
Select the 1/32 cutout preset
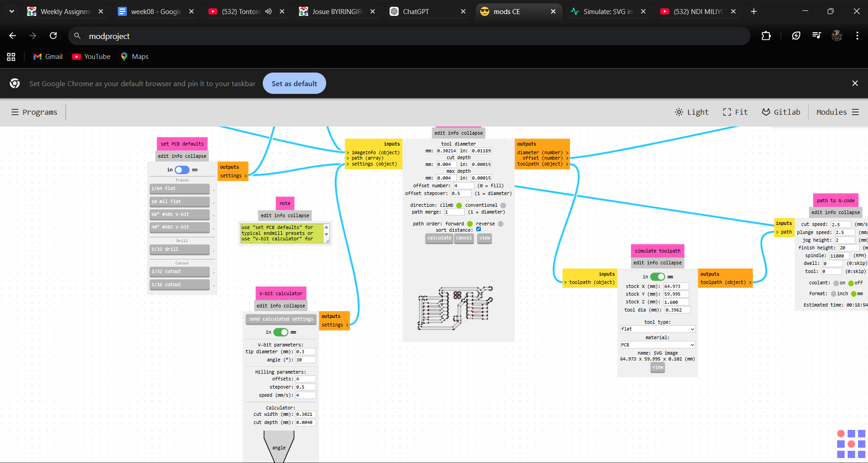click(x=180, y=272)
